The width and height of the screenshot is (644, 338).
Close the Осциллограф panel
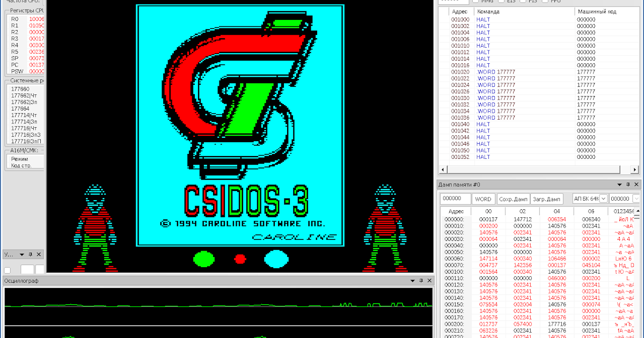coord(429,281)
